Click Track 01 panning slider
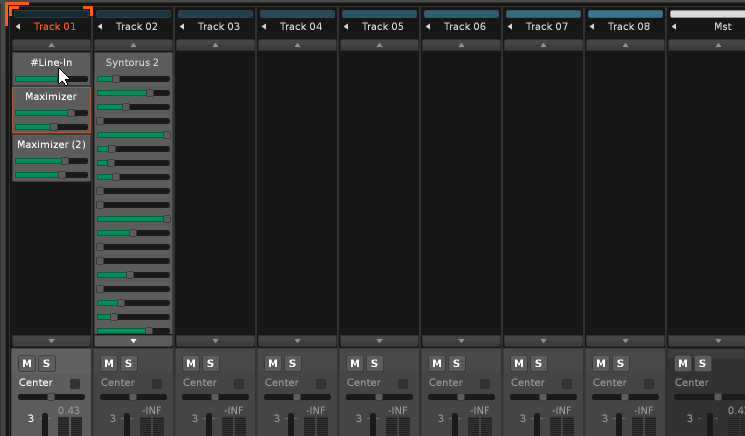The height and width of the screenshot is (436, 745). (x=51, y=397)
